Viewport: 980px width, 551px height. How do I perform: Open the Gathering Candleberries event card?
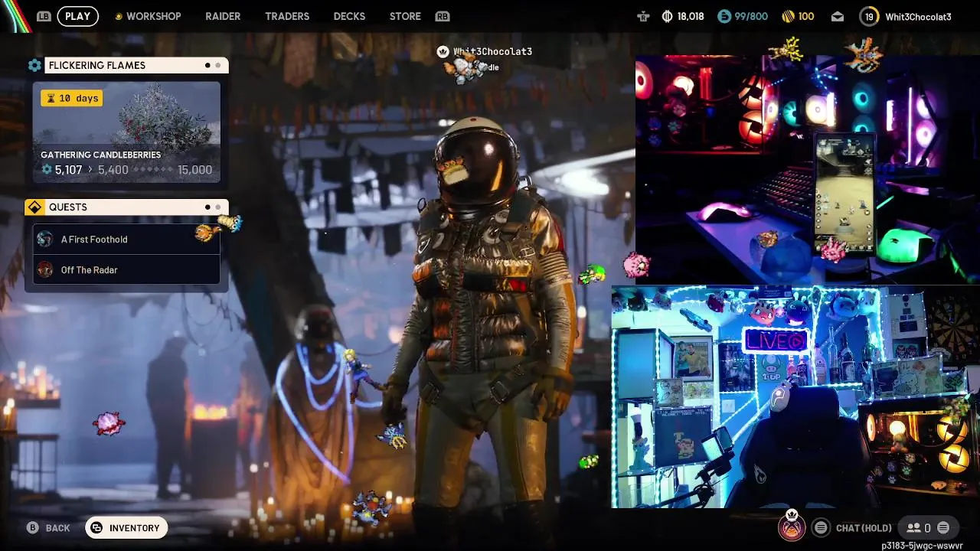[x=126, y=132]
